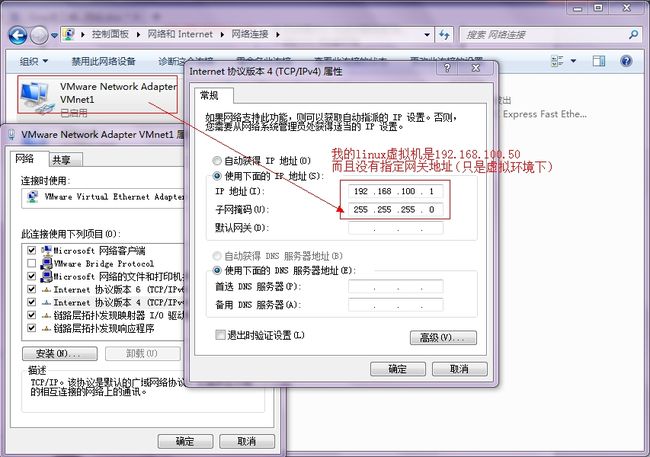Viewport: 650px width, 457px height.
Task: Enable VMware Bridge Protocol checkbox
Action: click(x=31, y=263)
